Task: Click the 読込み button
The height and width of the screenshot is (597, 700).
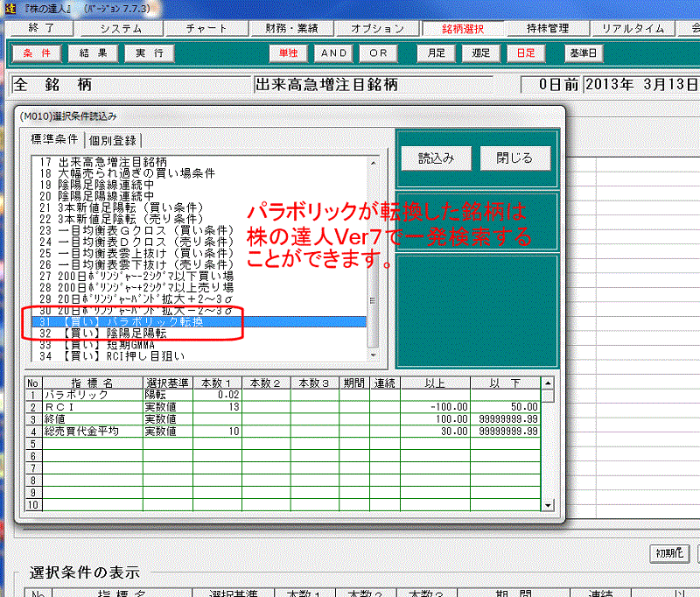Action: pyautogui.click(x=436, y=158)
